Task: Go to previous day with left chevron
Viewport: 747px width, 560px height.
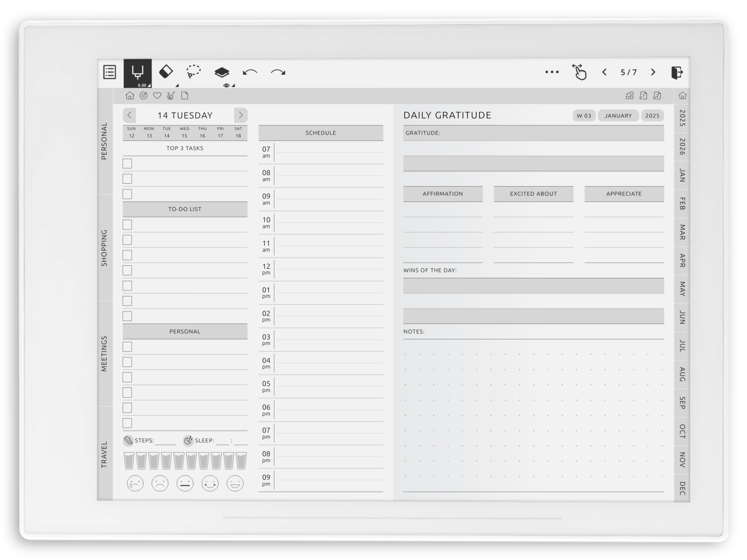Action: [129, 115]
